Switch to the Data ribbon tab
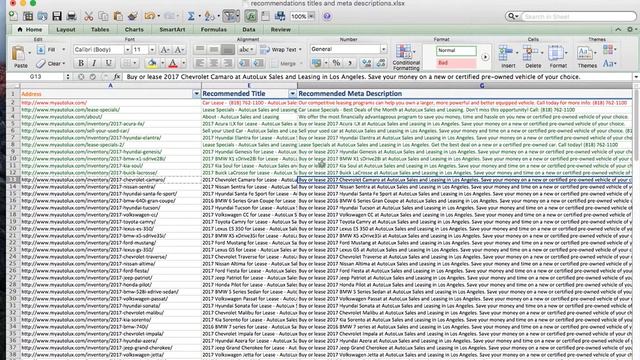Image resolution: width=640 pixels, height=360 pixels. click(249, 29)
